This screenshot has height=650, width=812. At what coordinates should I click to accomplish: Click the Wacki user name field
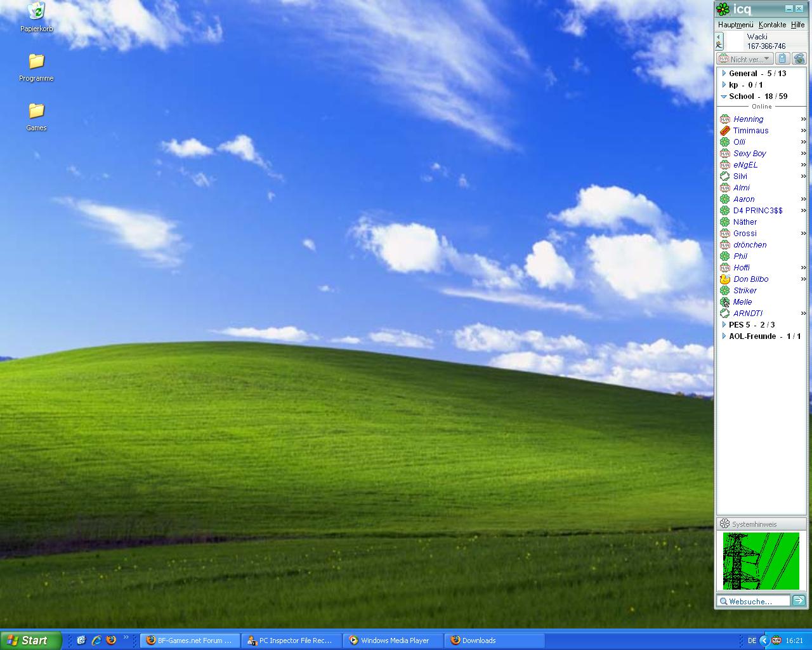[757, 37]
